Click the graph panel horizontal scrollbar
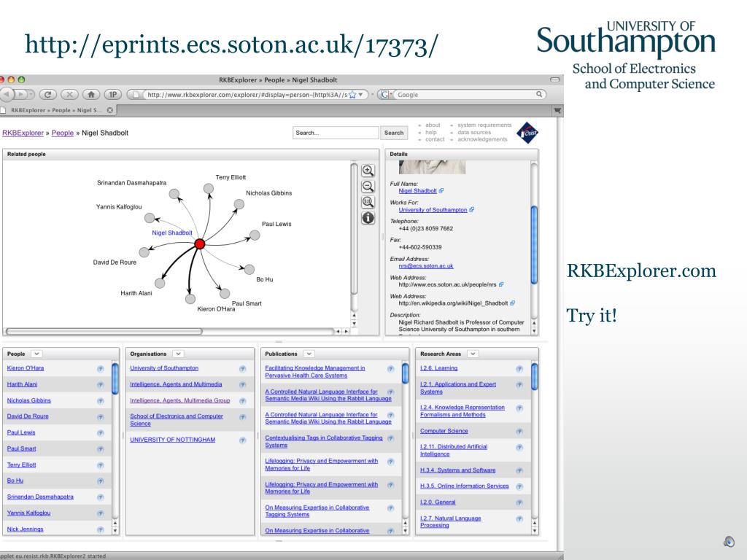The width and height of the screenshot is (747, 560). click(104, 331)
